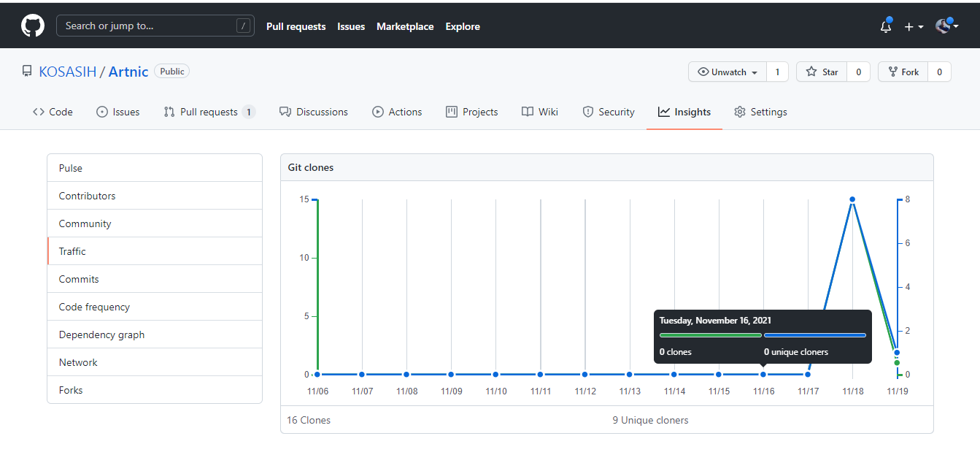Switch to the Code tab

(x=53, y=112)
